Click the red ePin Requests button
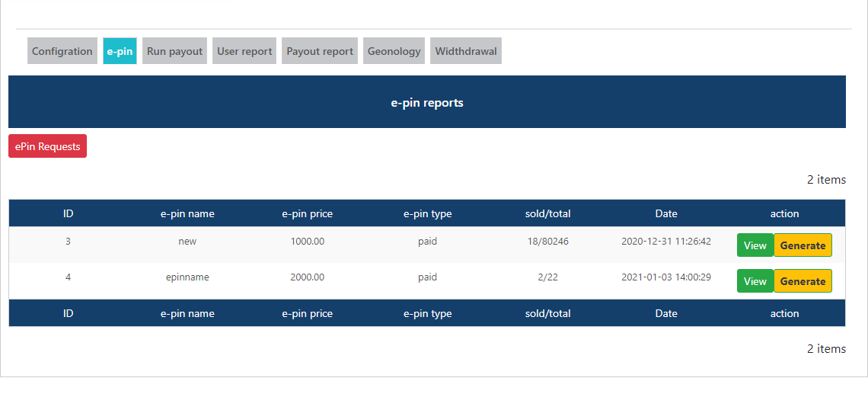Image resolution: width=868 pixels, height=394 pixels. [x=47, y=146]
